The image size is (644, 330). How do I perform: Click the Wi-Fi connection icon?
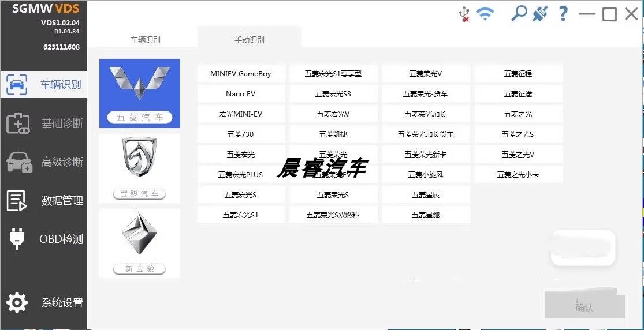[x=485, y=14]
